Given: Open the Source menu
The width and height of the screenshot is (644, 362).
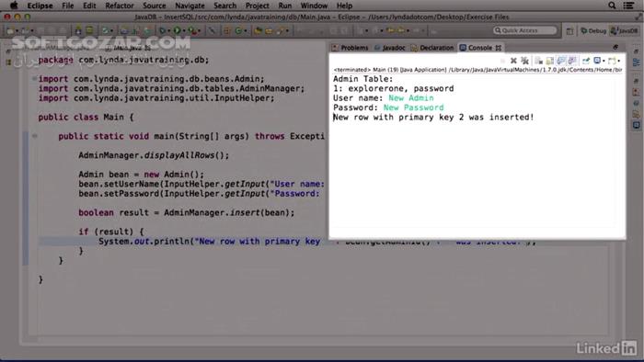Looking at the screenshot, I should 154,6.
